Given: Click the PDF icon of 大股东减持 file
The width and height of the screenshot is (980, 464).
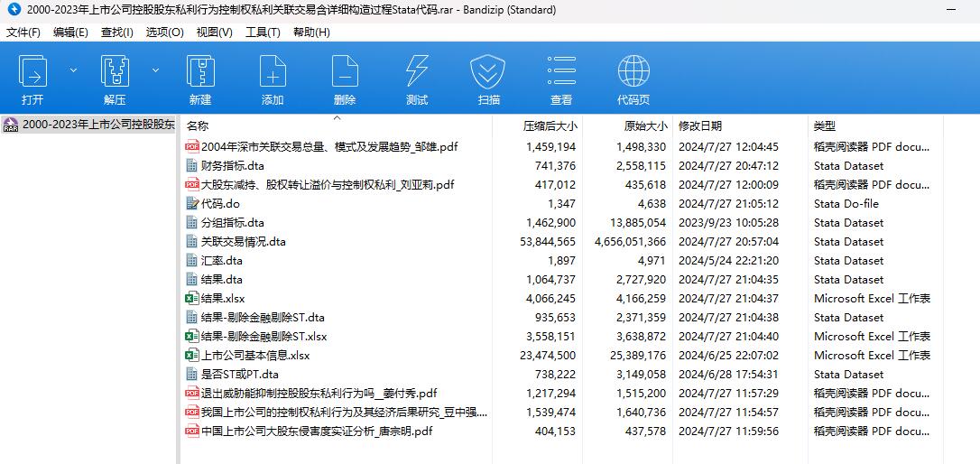Looking at the screenshot, I should pos(192,184).
